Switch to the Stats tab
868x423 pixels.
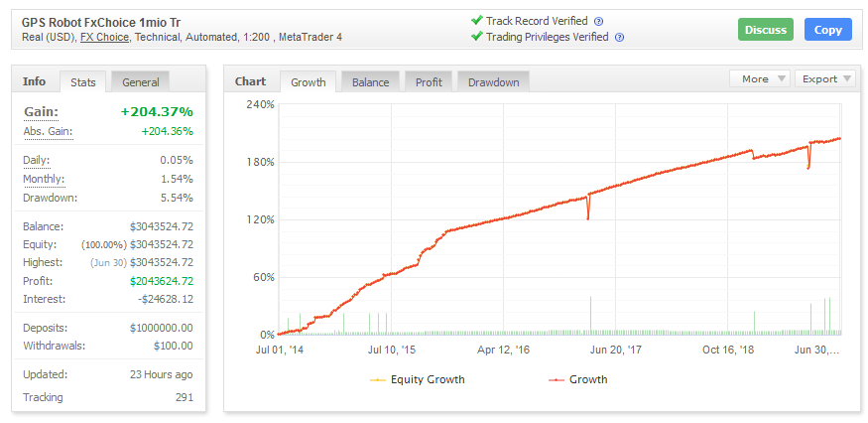(x=83, y=82)
